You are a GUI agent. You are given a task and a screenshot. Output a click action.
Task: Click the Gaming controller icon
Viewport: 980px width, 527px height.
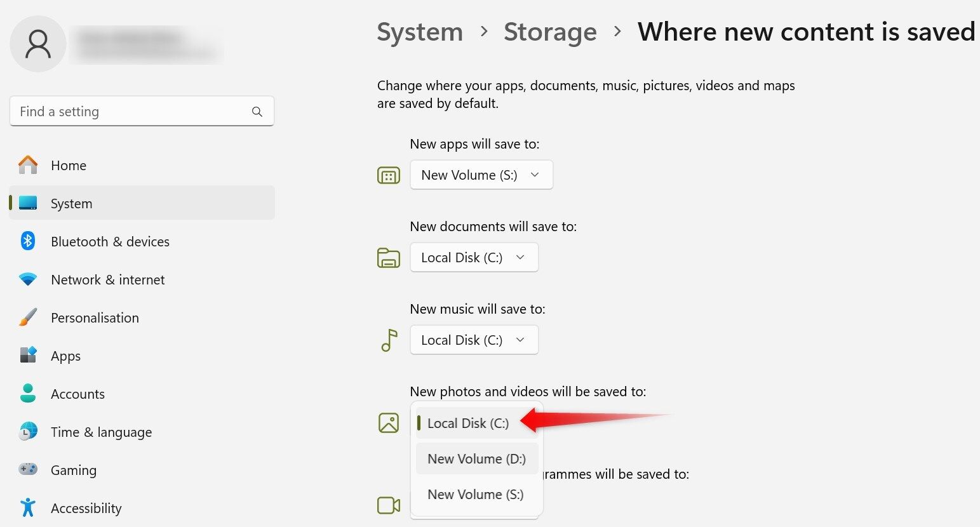(x=28, y=470)
